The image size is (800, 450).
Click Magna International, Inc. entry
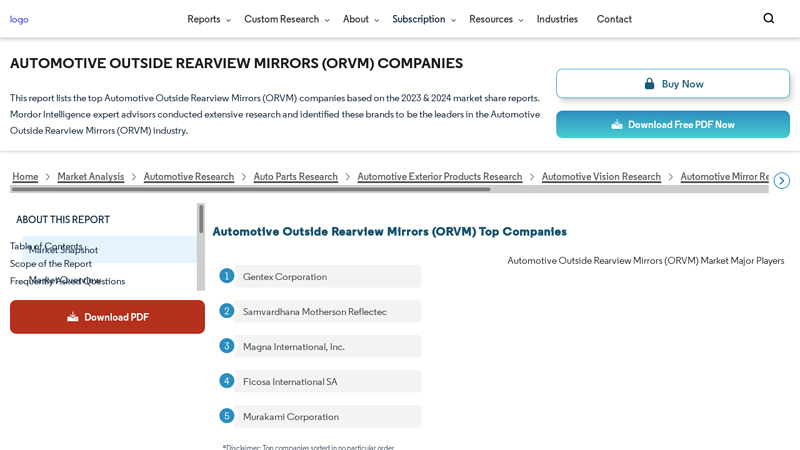pos(328,346)
